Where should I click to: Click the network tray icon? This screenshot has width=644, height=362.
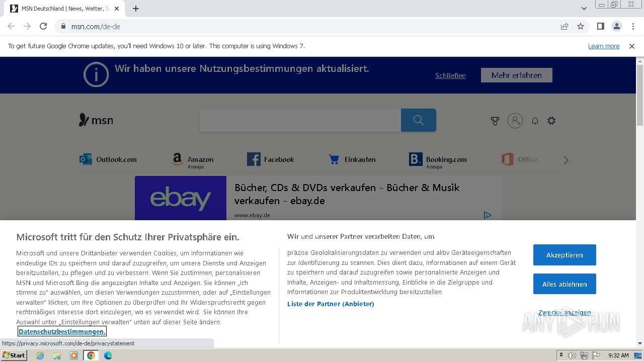click(584, 355)
